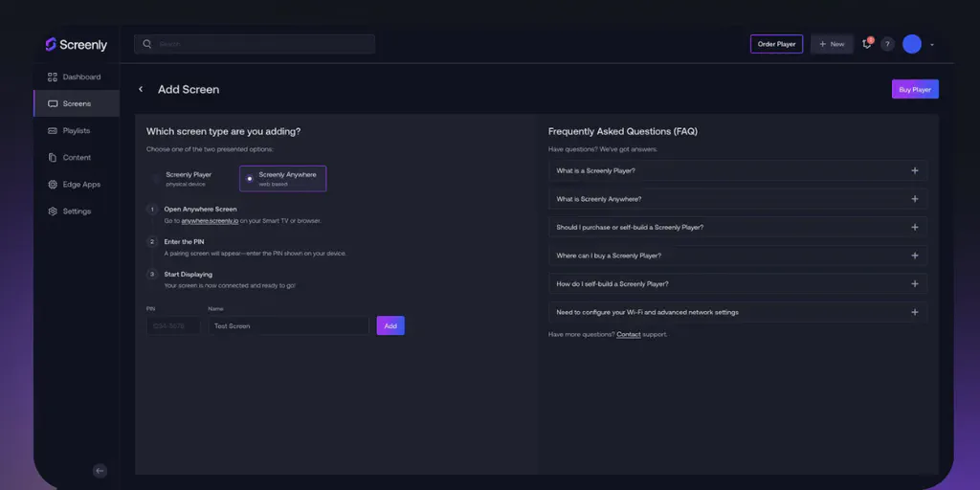Follow the Contact support link
The image size is (980, 490).
[629, 334]
